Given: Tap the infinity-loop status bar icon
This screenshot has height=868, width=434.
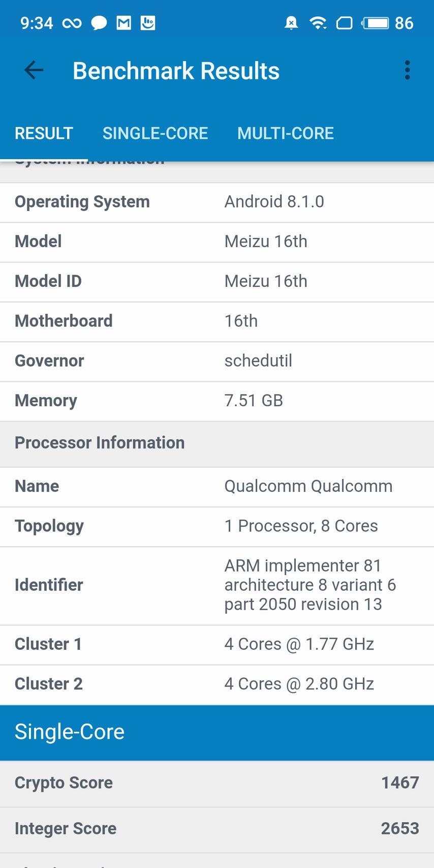Looking at the screenshot, I should [x=72, y=23].
